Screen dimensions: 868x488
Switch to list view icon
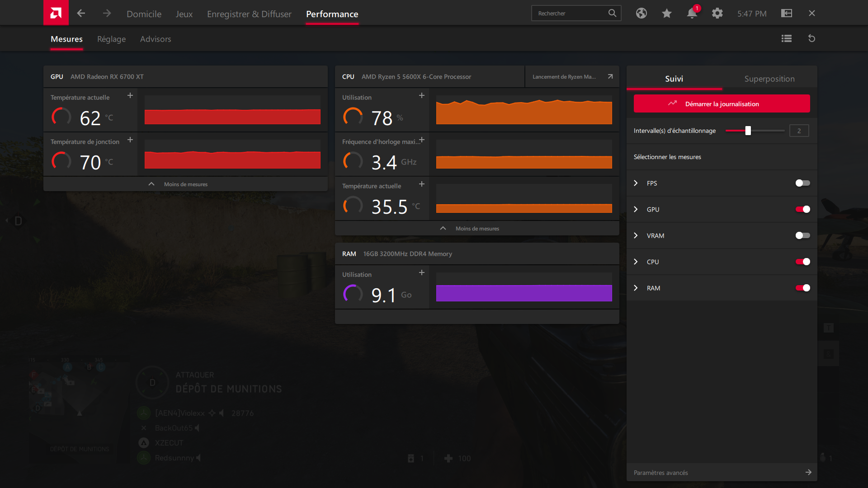[787, 38]
